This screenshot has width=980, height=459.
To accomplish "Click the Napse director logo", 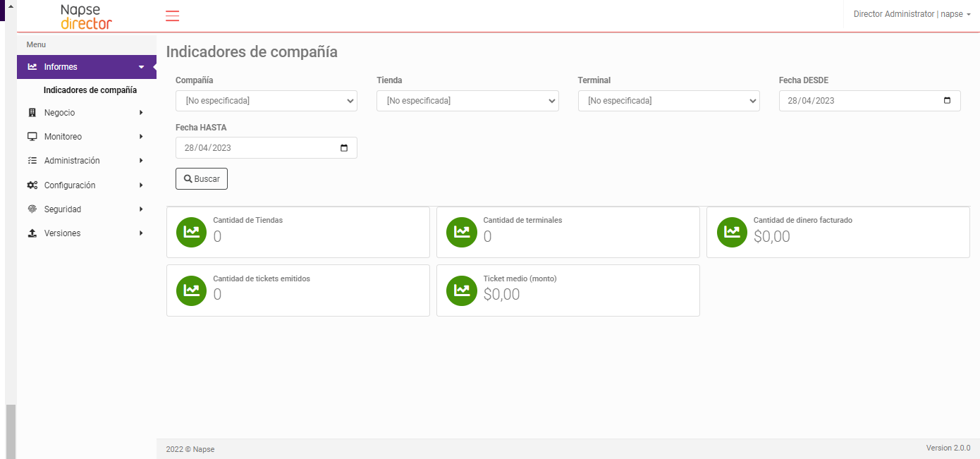I will point(86,16).
